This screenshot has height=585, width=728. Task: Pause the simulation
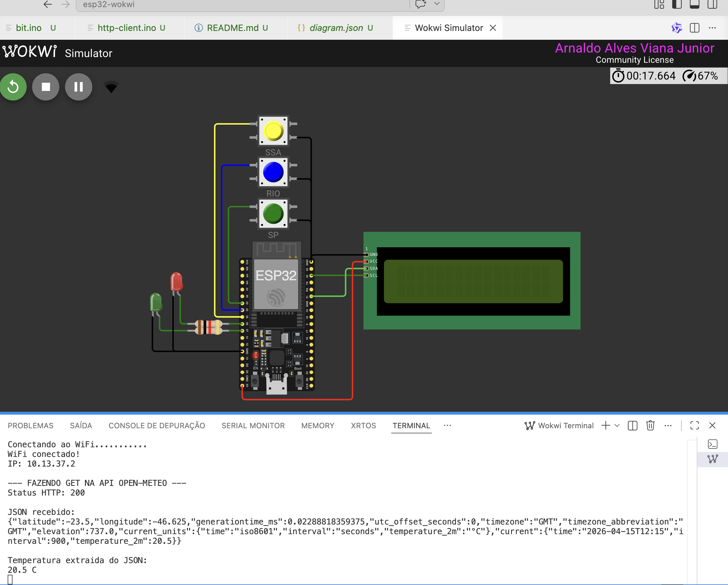(x=78, y=87)
